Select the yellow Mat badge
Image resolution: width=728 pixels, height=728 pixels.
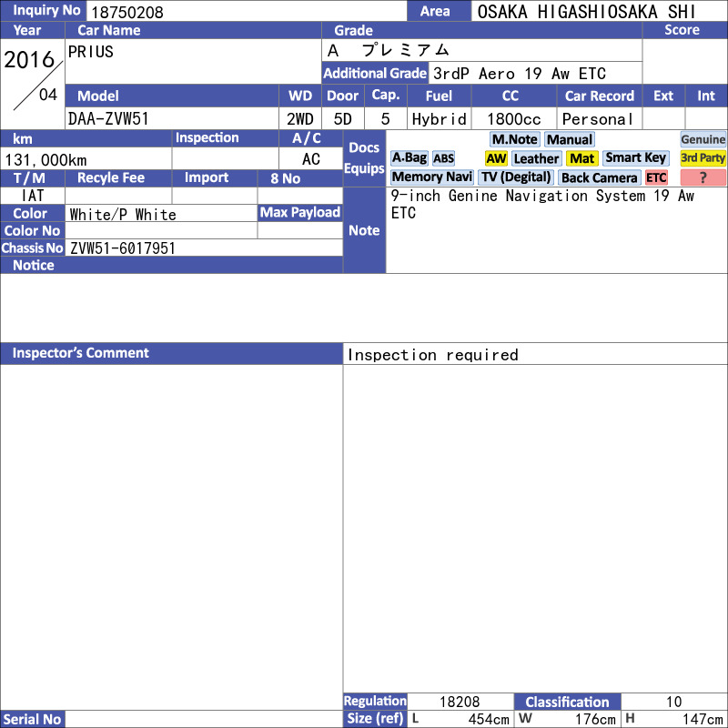[581, 158]
